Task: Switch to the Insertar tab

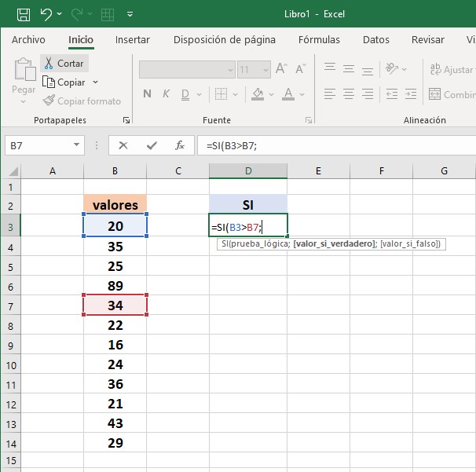Action: pos(133,40)
